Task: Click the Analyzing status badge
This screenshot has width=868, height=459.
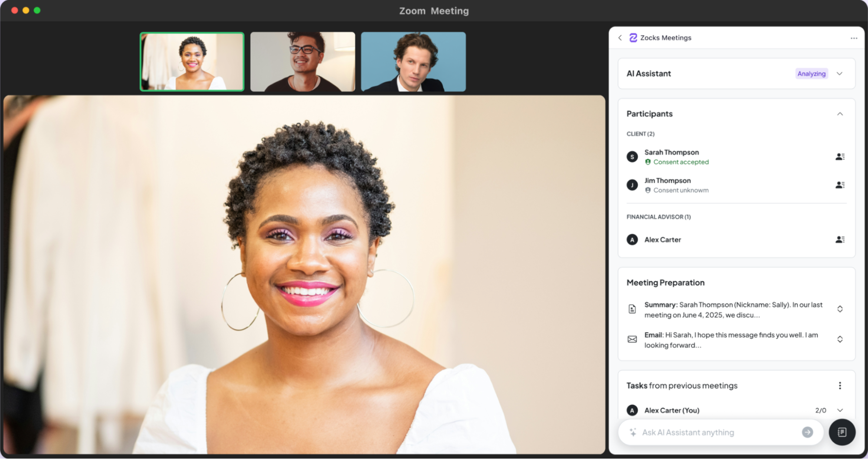Action: coord(811,74)
